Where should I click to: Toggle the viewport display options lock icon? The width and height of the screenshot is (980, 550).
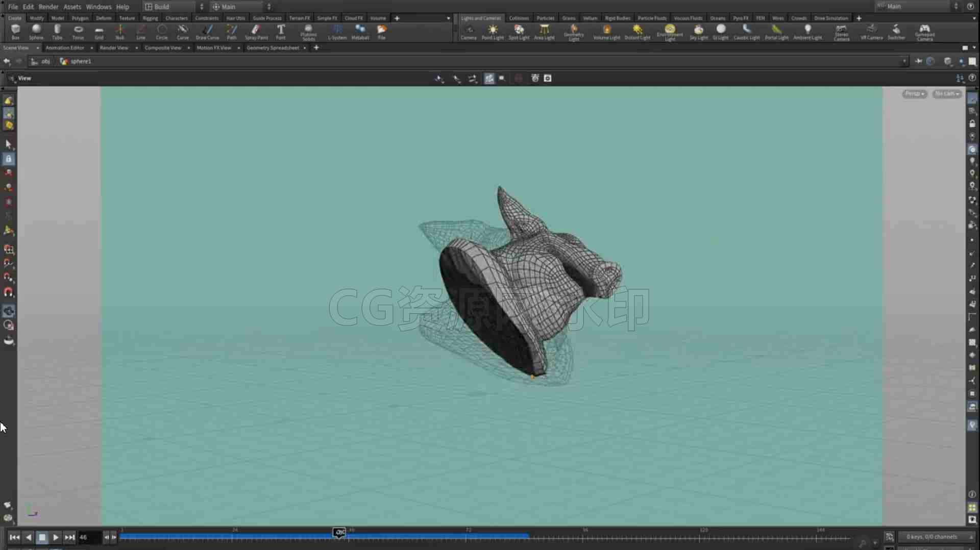pyautogui.click(x=972, y=124)
